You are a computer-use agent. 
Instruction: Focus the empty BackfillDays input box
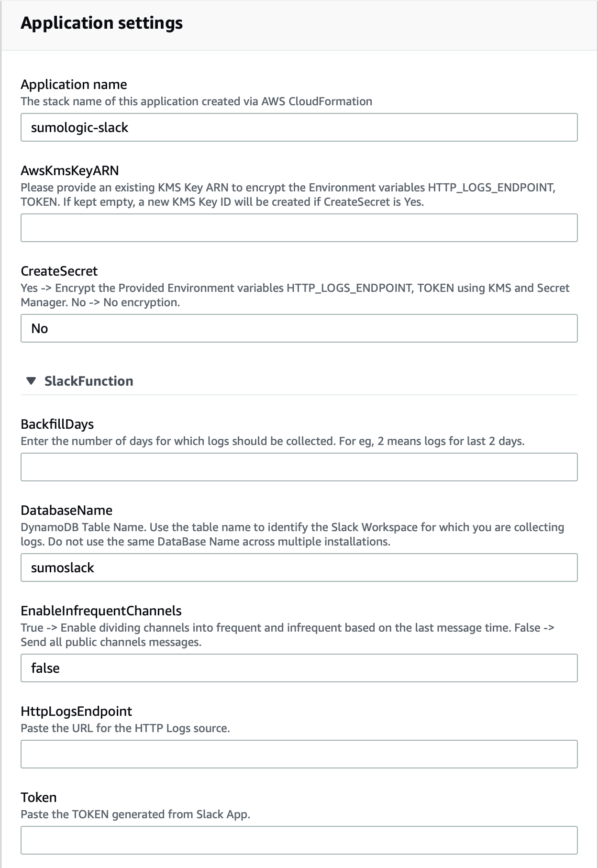[x=299, y=467]
